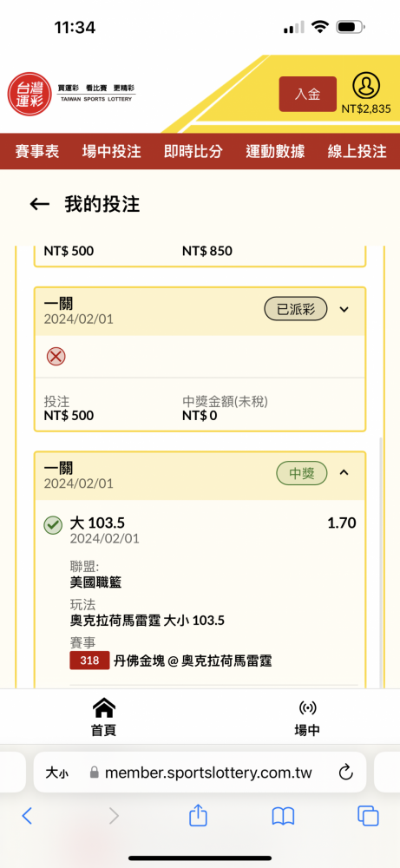Viewport: 400px width, 868px height.
Task: Tap the green check mark beside 大 103.5
Action: coord(53,525)
